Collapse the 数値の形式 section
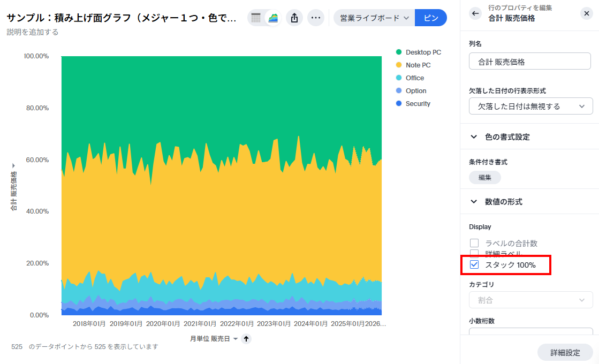 pos(474,202)
